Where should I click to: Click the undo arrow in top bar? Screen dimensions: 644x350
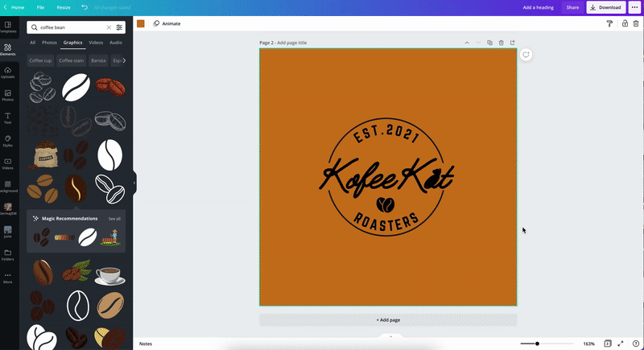(85, 7)
